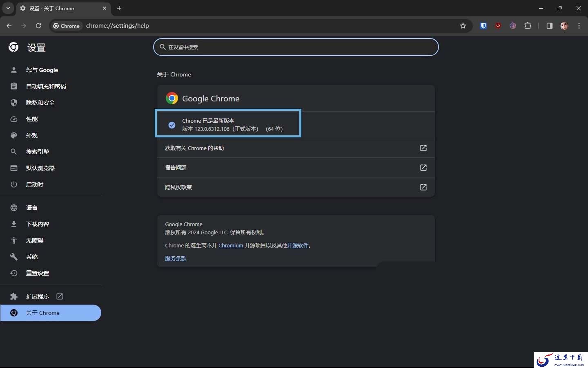The height and width of the screenshot is (368, 588).
Task: Bookmark this page with the star icon
Action: click(463, 26)
